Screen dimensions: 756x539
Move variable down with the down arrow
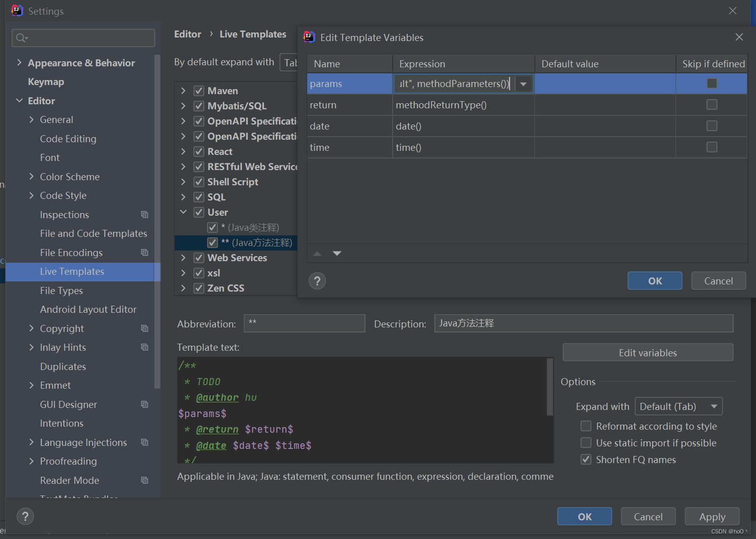337,254
